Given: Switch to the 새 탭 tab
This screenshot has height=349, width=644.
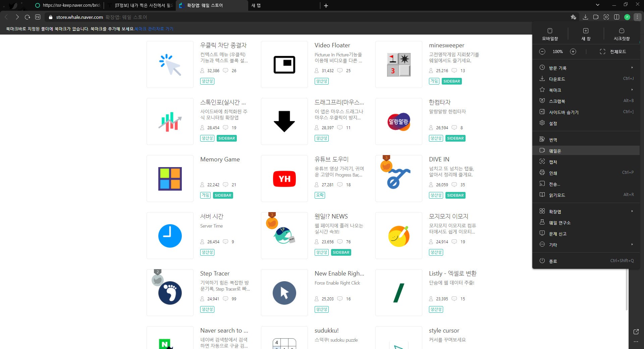Looking at the screenshot, I should [x=283, y=5].
